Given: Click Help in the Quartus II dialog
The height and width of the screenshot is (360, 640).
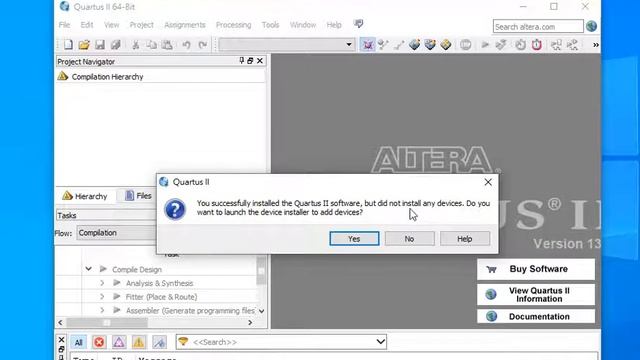Looking at the screenshot, I should coord(465,239).
